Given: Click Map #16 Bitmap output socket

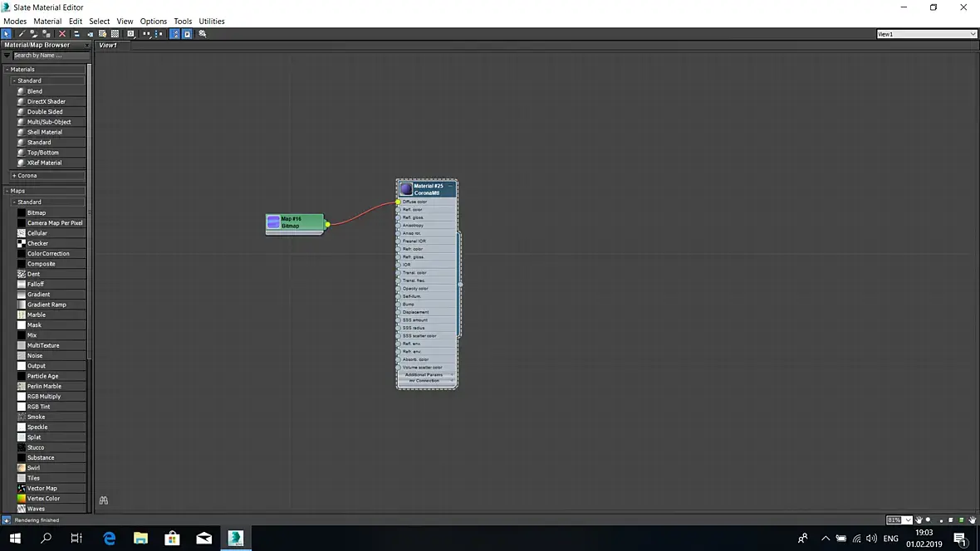Looking at the screenshot, I should pyautogui.click(x=327, y=224).
